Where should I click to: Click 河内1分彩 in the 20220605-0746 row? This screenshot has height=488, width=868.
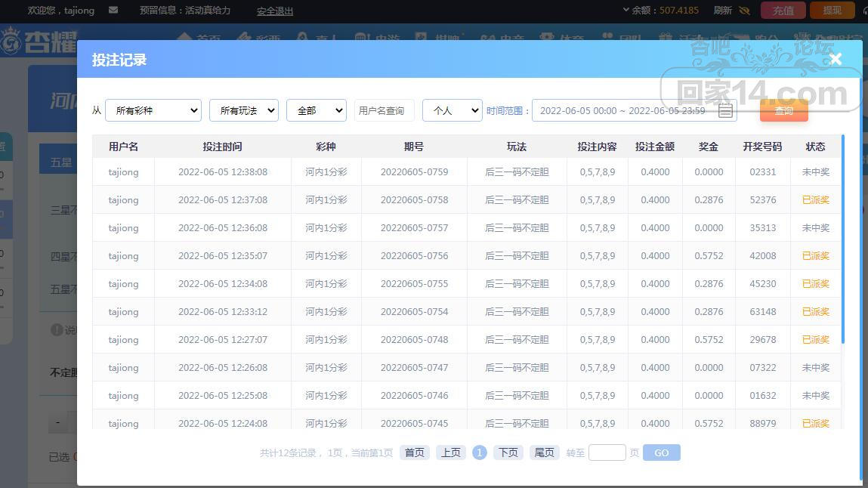point(326,396)
